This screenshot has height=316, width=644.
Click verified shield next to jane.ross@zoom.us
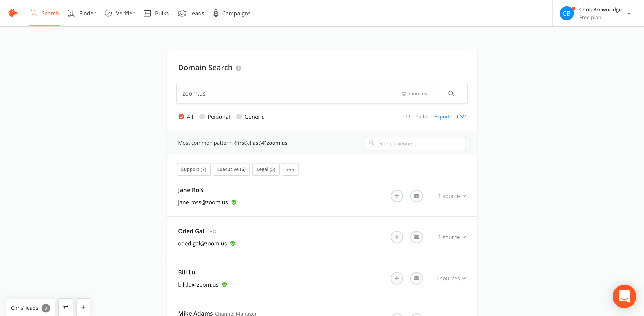[x=234, y=202]
